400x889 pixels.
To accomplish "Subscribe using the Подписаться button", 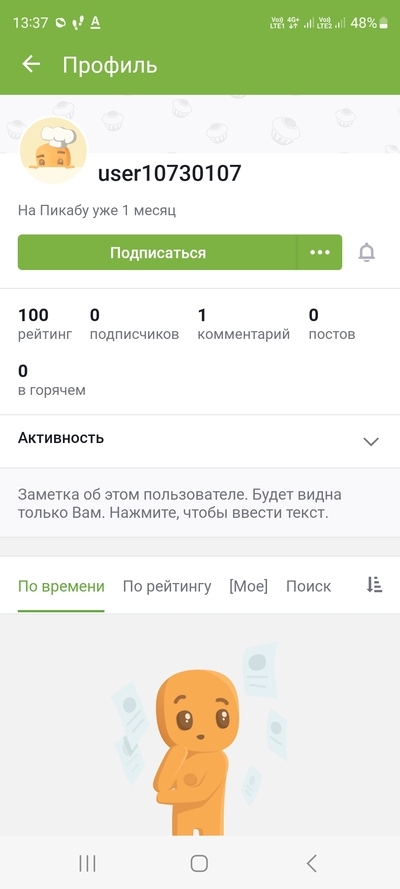I will [x=158, y=252].
